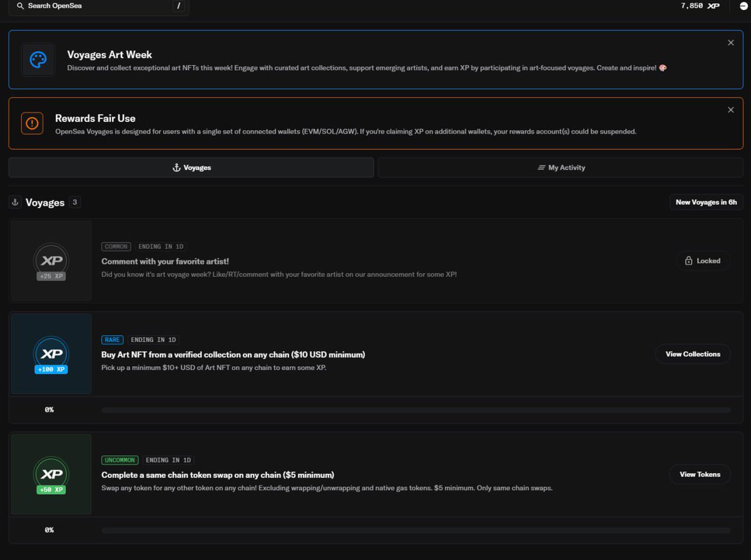This screenshot has height=560, width=751.
Task: Click the UNCOMMON rarity tag
Action: click(x=120, y=460)
